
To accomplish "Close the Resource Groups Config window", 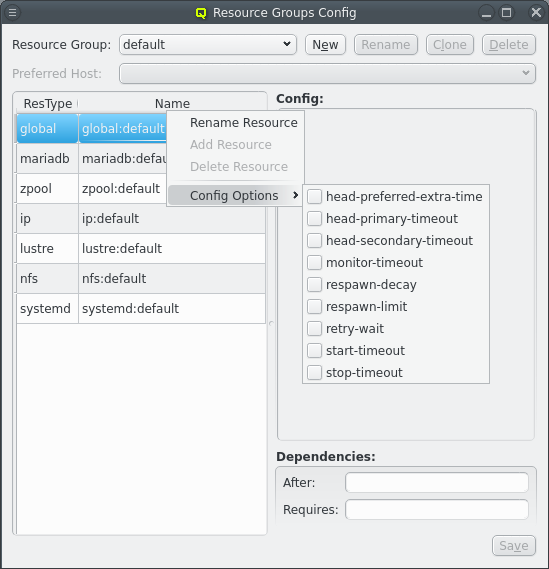I will 536,13.
